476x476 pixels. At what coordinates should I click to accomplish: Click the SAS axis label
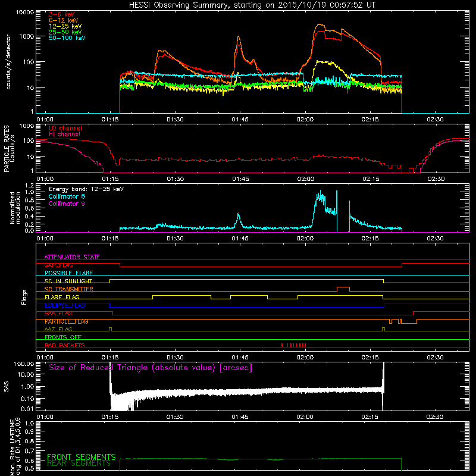coord(7,386)
